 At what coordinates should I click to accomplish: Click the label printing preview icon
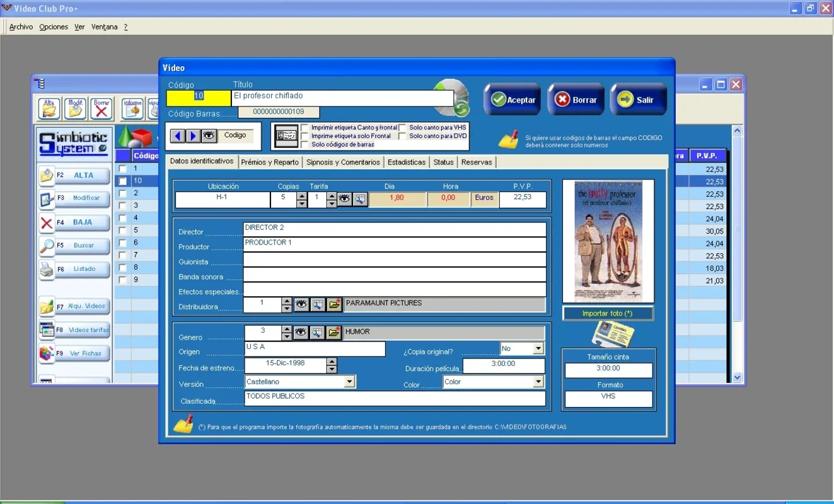click(x=287, y=136)
